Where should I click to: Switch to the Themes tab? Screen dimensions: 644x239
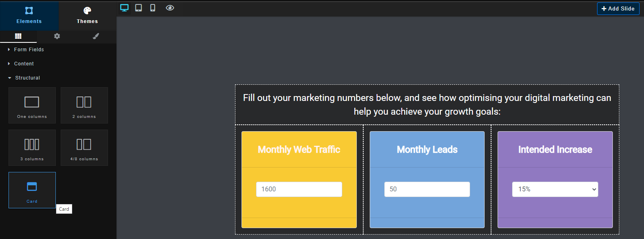[x=87, y=15]
